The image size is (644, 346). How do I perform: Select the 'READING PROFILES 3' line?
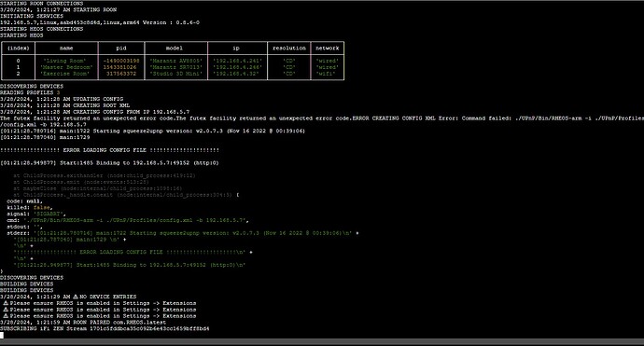pyautogui.click(x=30, y=92)
